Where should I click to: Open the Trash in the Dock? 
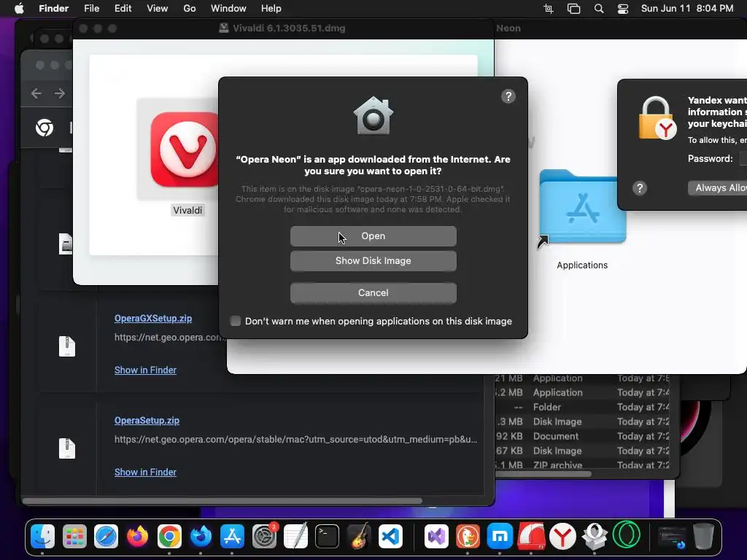tap(703, 536)
